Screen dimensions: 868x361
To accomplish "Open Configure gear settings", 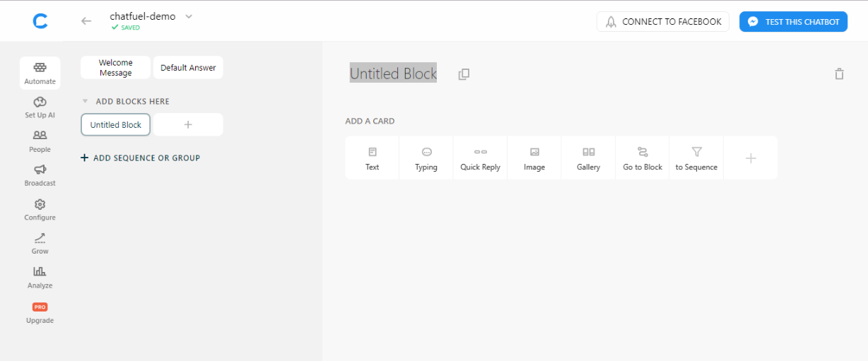I will pyautogui.click(x=40, y=209).
